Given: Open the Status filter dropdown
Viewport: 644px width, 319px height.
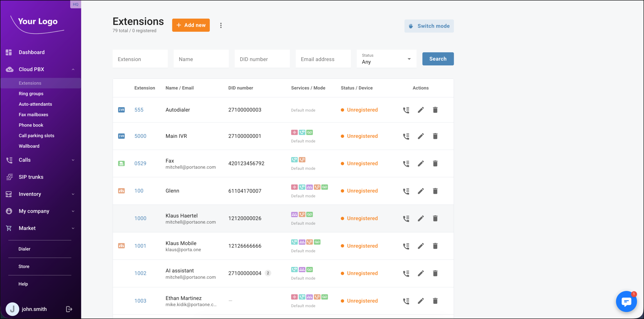Looking at the screenshot, I should [386, 59].
